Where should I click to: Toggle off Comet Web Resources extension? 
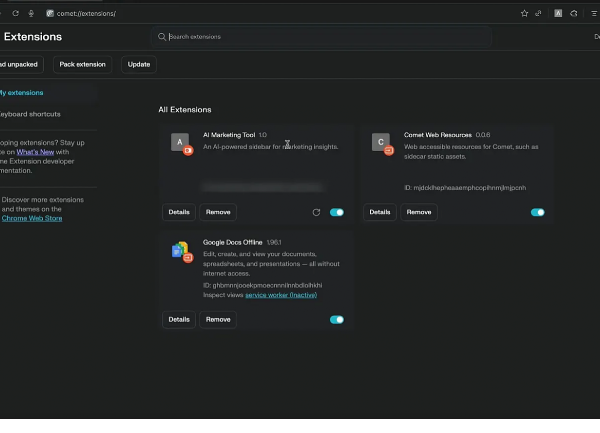538,212
